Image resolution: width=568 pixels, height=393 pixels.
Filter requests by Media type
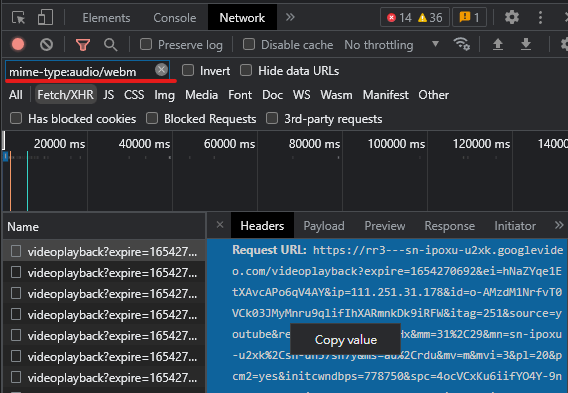point(201,95)
